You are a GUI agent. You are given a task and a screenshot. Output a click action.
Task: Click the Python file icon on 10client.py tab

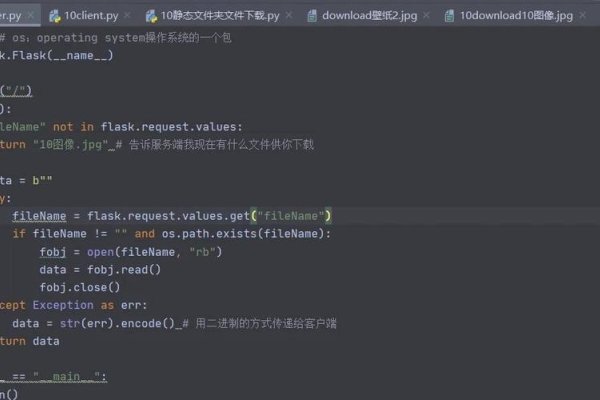pos(55,16)
